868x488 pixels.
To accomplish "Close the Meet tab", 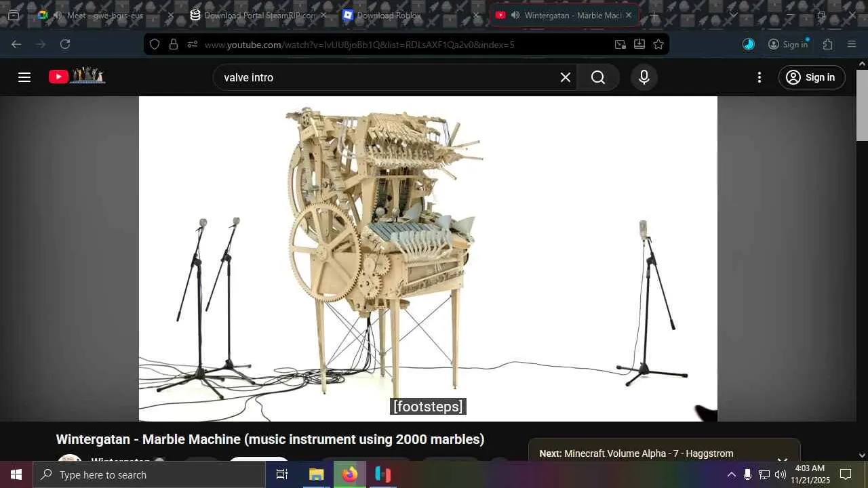I will click(171, 15).
